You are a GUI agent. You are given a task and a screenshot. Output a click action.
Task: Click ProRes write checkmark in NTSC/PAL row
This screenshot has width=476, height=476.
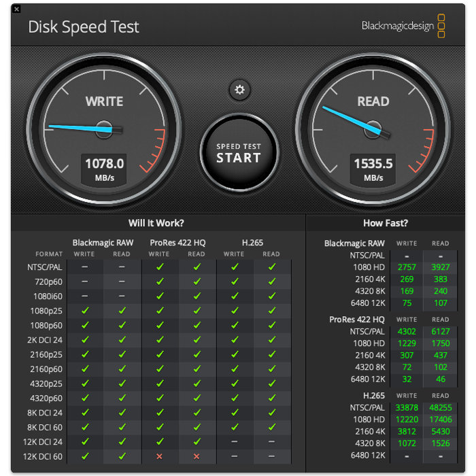pos(160,267)
